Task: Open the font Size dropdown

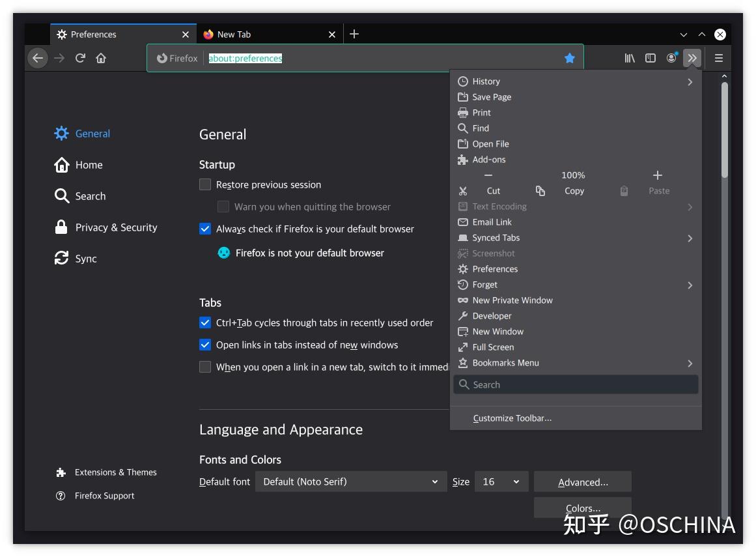Action: pos(501,482)
